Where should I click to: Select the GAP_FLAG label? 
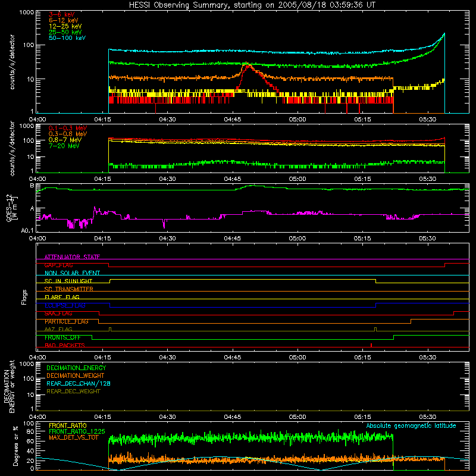[x=58, y=265]
